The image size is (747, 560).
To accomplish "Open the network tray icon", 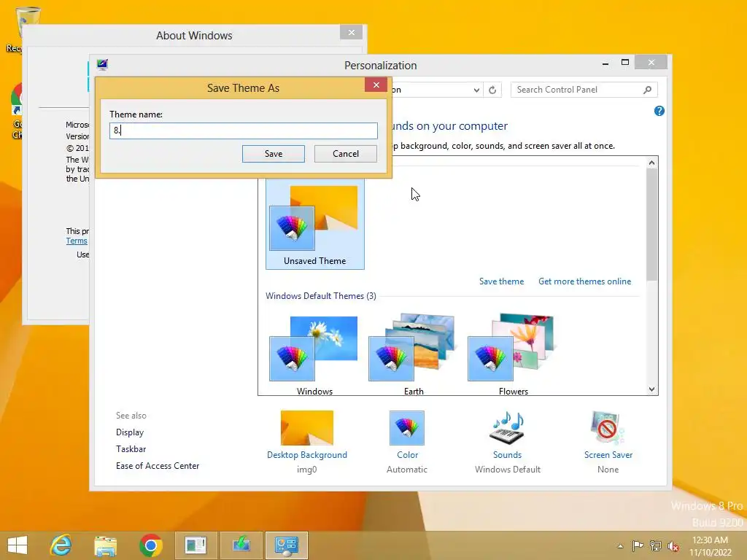I will point(656,545).
